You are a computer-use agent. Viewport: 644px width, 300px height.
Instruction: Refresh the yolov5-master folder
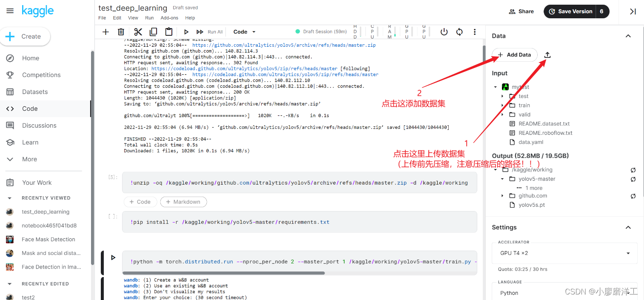(x=633, y=179)
